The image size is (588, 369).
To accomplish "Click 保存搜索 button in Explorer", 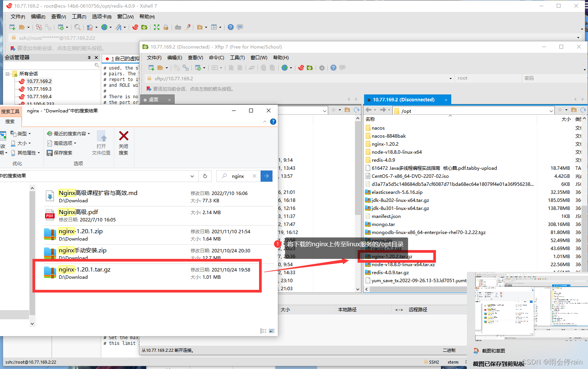I will (60, 153).
